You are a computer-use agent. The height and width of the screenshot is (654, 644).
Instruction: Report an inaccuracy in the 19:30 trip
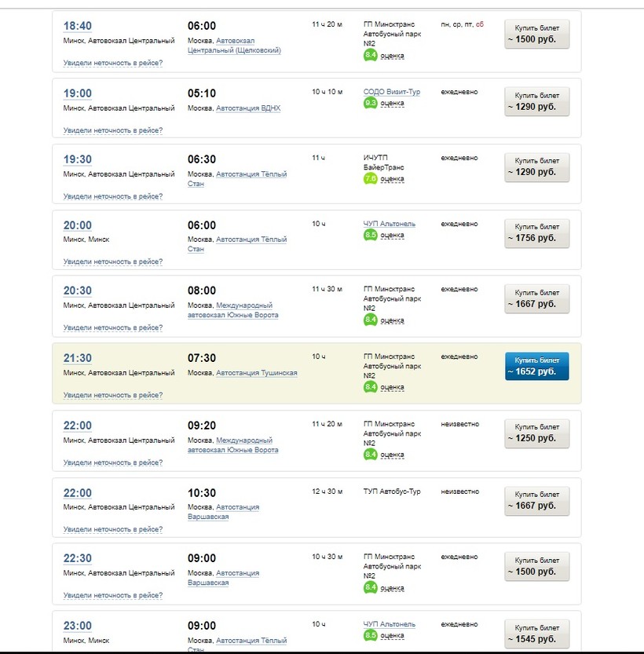pyautogui.click(x=113, y=196)
